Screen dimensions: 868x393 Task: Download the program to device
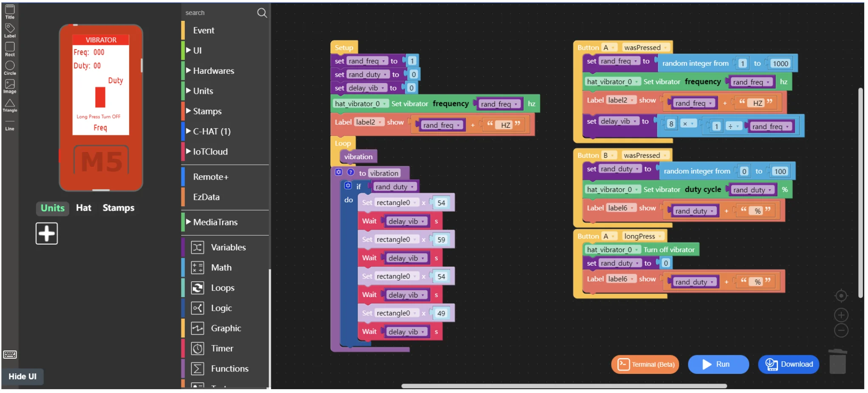tap(789, 364)
